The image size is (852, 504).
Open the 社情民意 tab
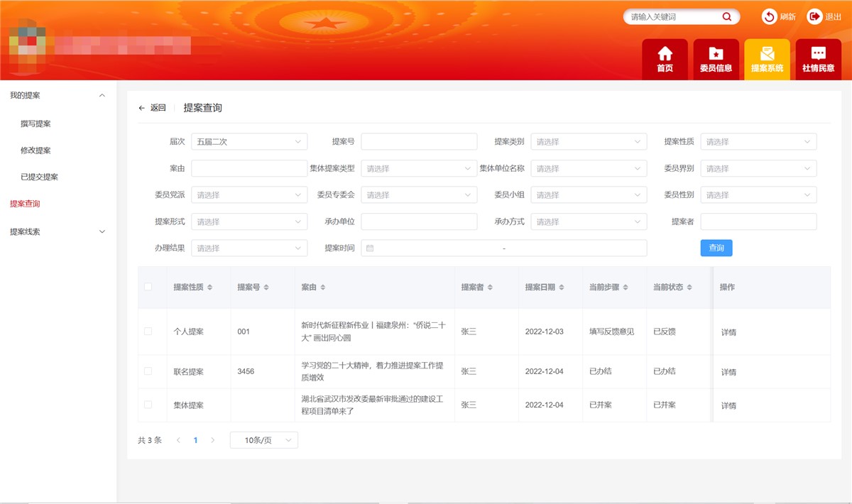[x=818, y=59]
